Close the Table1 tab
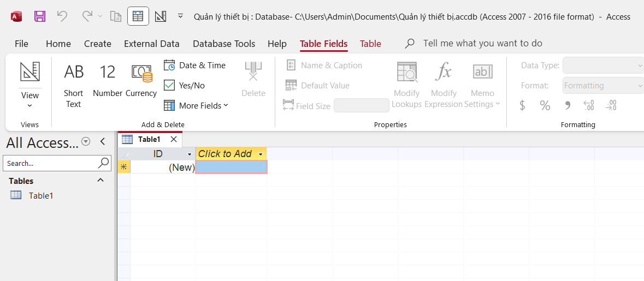The image size is (644, 281). 174,139
